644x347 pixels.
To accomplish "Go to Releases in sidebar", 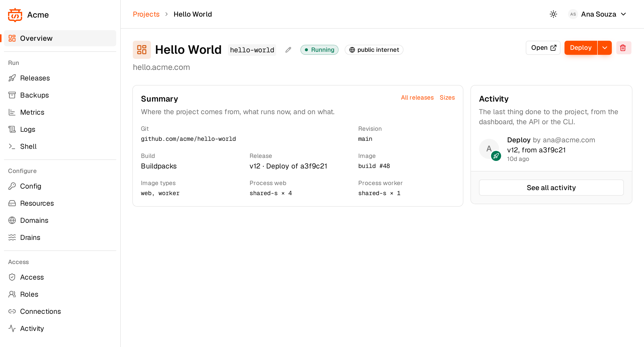I will (x=60, y=78).
